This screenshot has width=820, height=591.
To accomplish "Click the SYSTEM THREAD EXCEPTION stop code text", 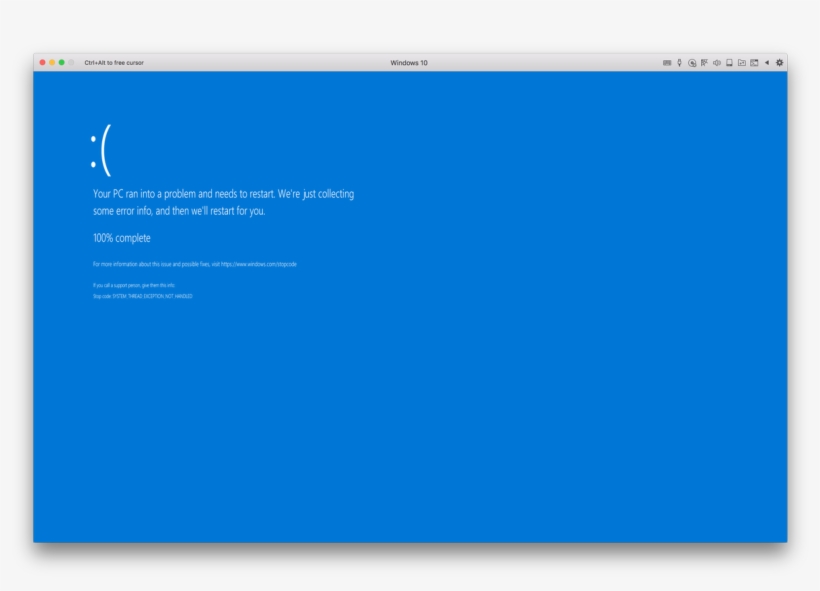I will tap(152, 296).
